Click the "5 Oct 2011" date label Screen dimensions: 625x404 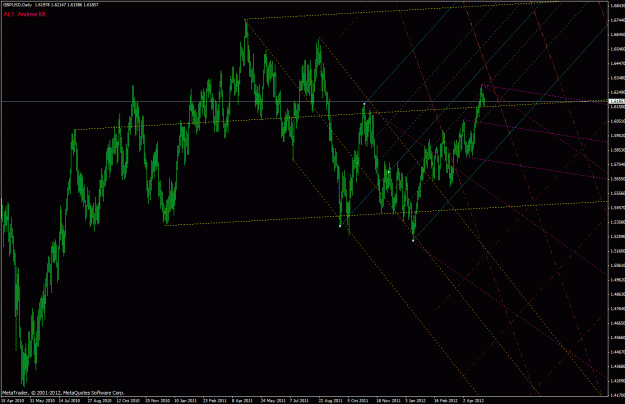[358, 400]
